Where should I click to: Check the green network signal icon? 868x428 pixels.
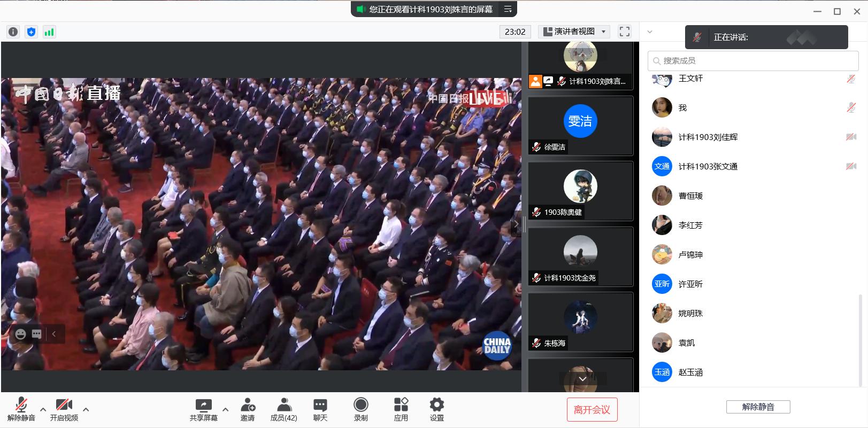coord(49,32)
